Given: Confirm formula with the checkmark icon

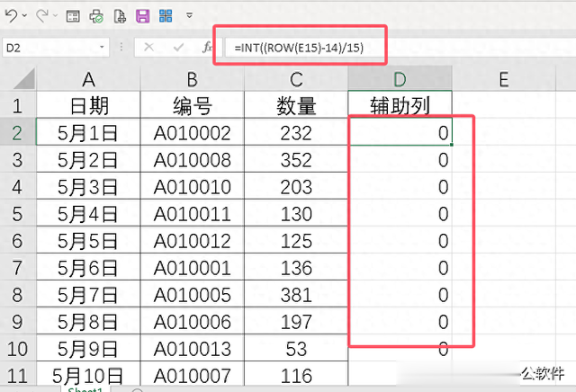Looking at the screenshot, I should [x=178, y=47].
